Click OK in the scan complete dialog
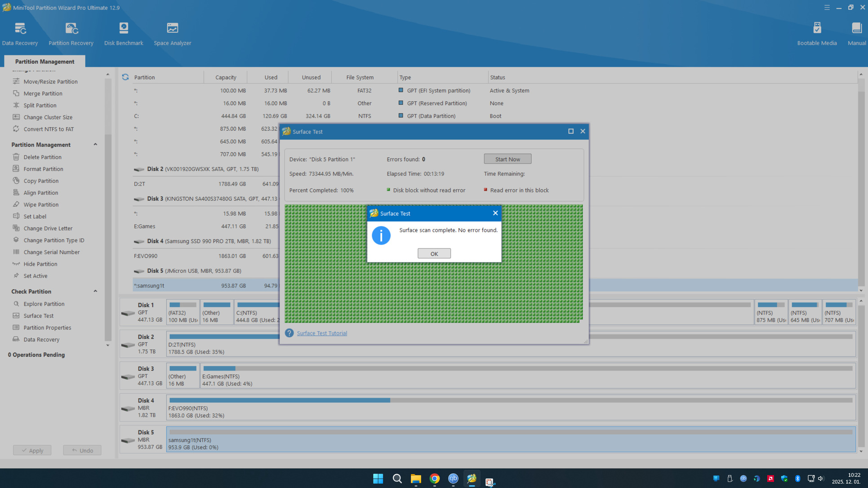868x488 pixels. [x=434, y=253]
